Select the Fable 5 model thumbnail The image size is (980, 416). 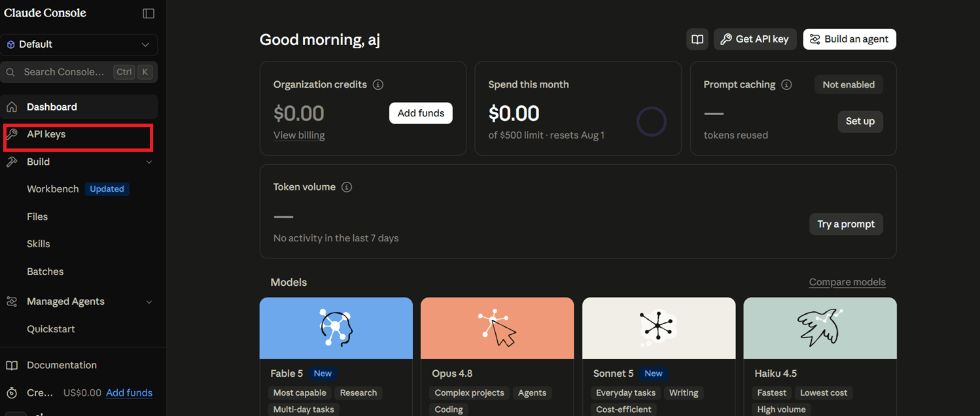[336, 328]
